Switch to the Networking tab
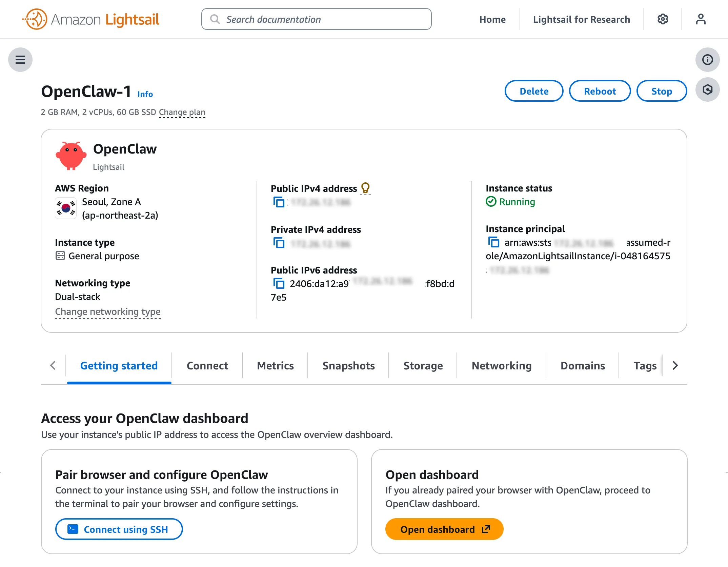Viewport: 728px width, 567px height. click(501, 366)
